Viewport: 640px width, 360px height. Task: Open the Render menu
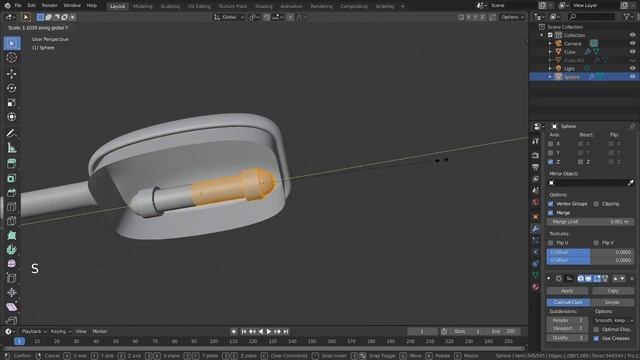tap(49, 5)
